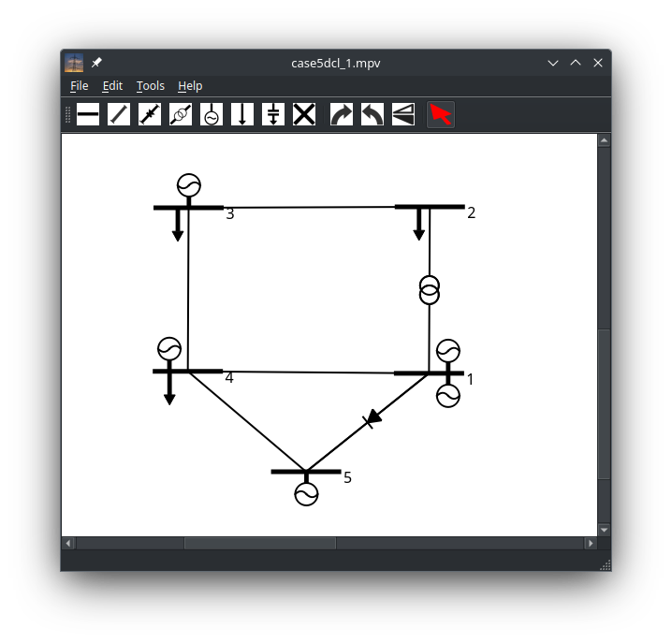Click the generator above bus 1
The width and height of the screenshot is (672, 643).
coord(448,351)
